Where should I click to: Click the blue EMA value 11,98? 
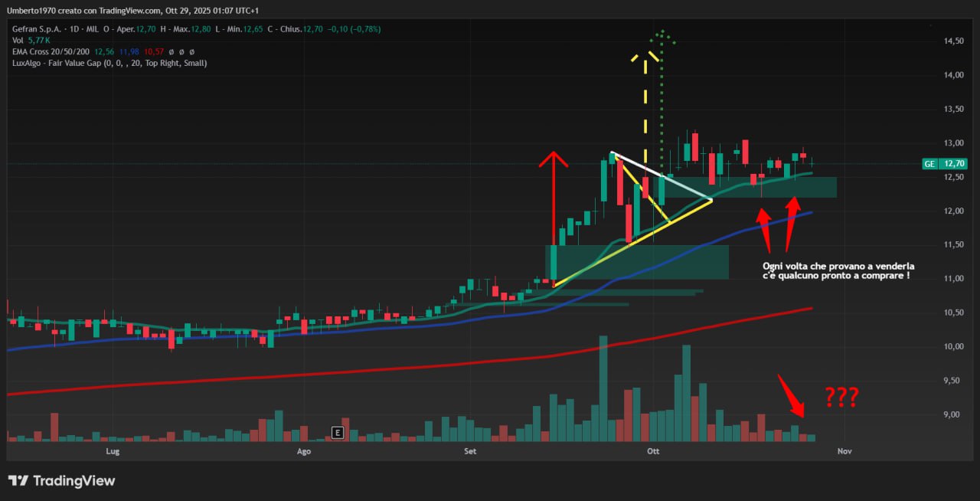131,51
